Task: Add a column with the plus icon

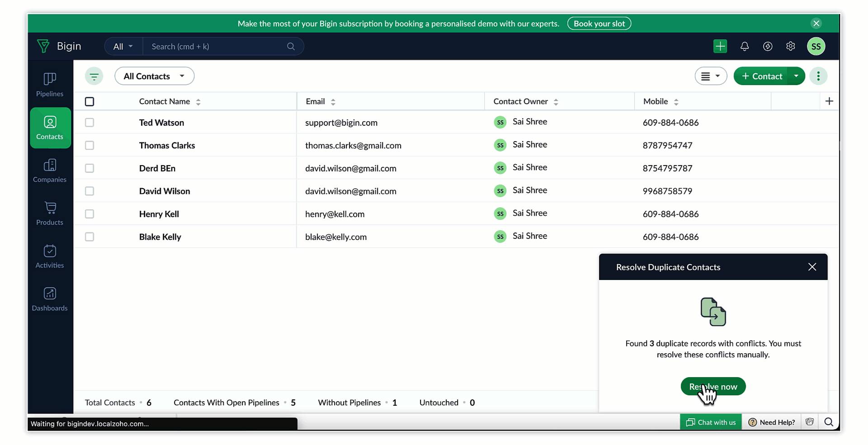Action: [829, 101]
